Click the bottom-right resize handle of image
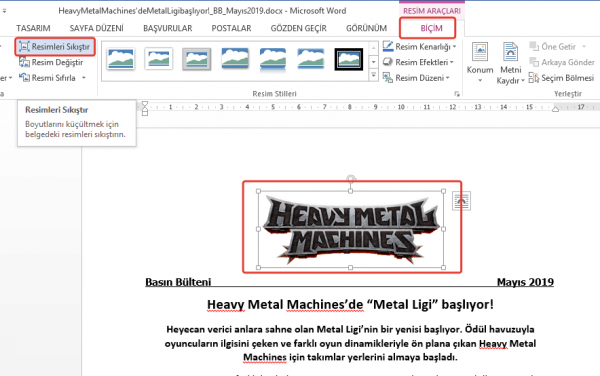 click(x=443, y=267)
